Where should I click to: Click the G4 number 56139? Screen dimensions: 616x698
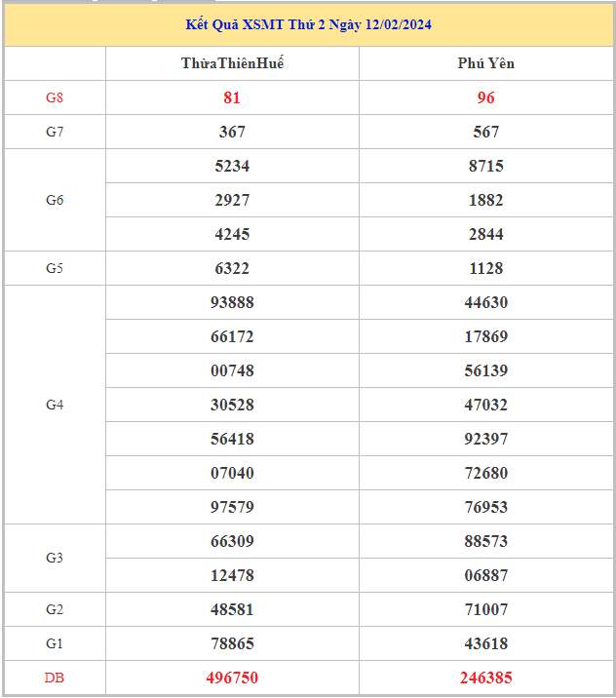[485, 370]
